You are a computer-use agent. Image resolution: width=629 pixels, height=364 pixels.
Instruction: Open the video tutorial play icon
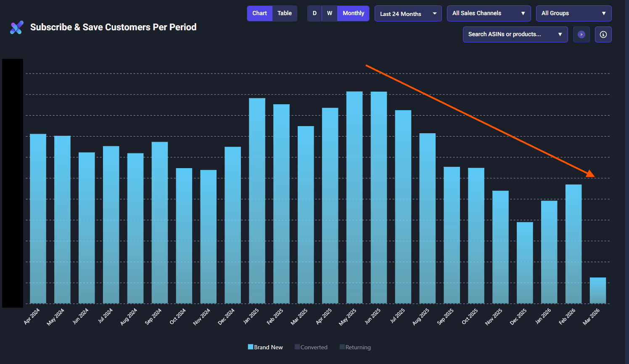click(581, 34)
